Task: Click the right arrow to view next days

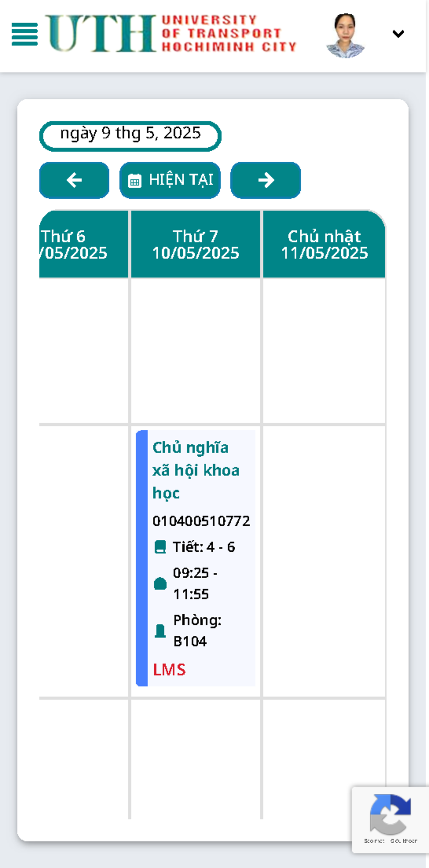Action: (265, 181)
